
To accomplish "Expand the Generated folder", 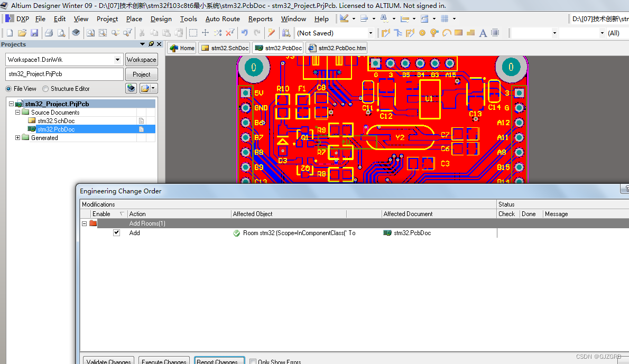I will point(17,137).
